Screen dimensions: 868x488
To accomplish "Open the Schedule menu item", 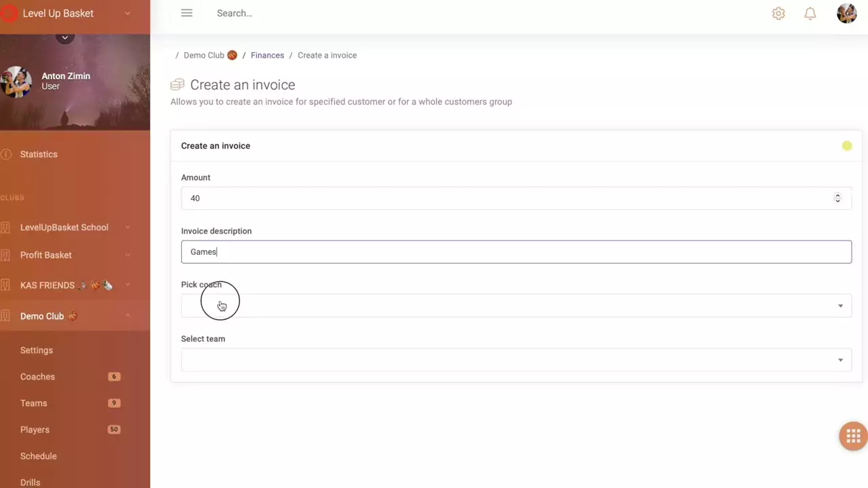I will 38,456.
